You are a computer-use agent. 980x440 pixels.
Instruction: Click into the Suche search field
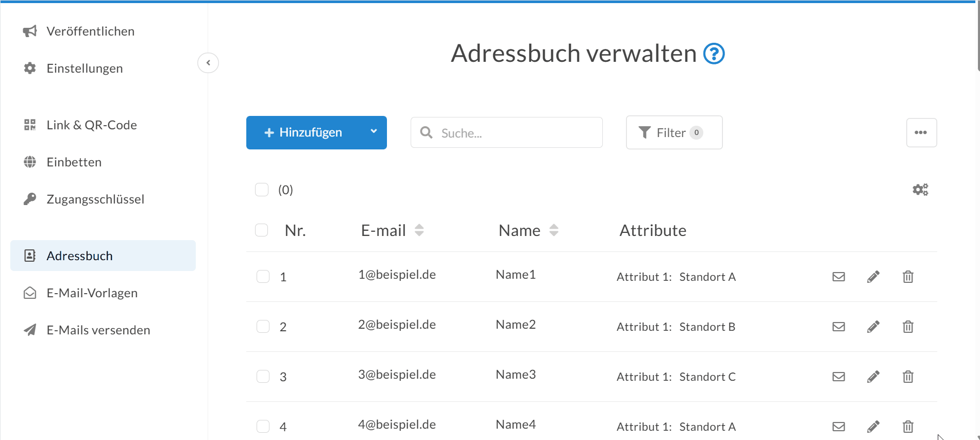click(x=506, y=132)
